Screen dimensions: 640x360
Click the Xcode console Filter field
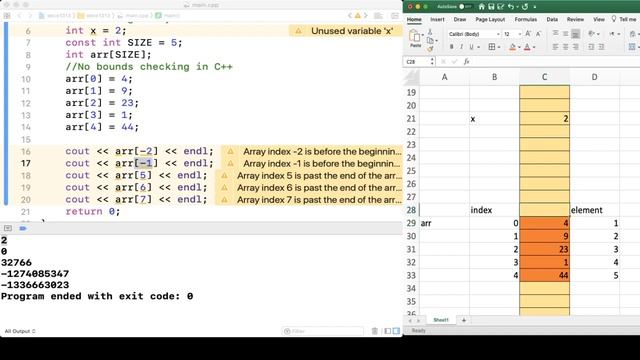(322, 331)
